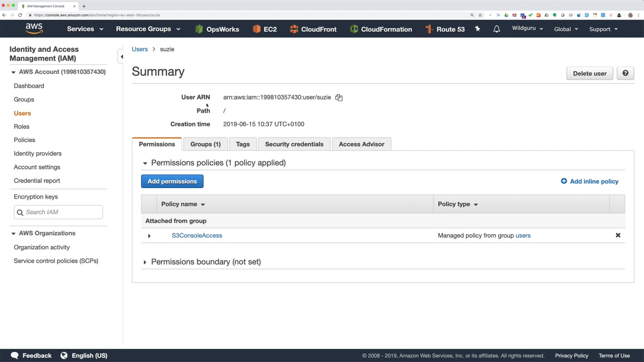Open the Chrome three-dot menu
This screenshot has width=644, height=362.
(638, 15)
